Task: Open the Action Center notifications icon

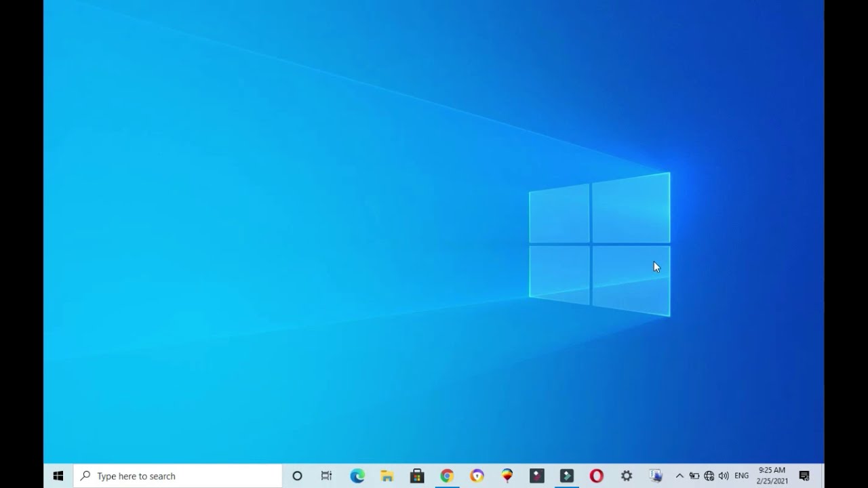Action: pos(804,476)
